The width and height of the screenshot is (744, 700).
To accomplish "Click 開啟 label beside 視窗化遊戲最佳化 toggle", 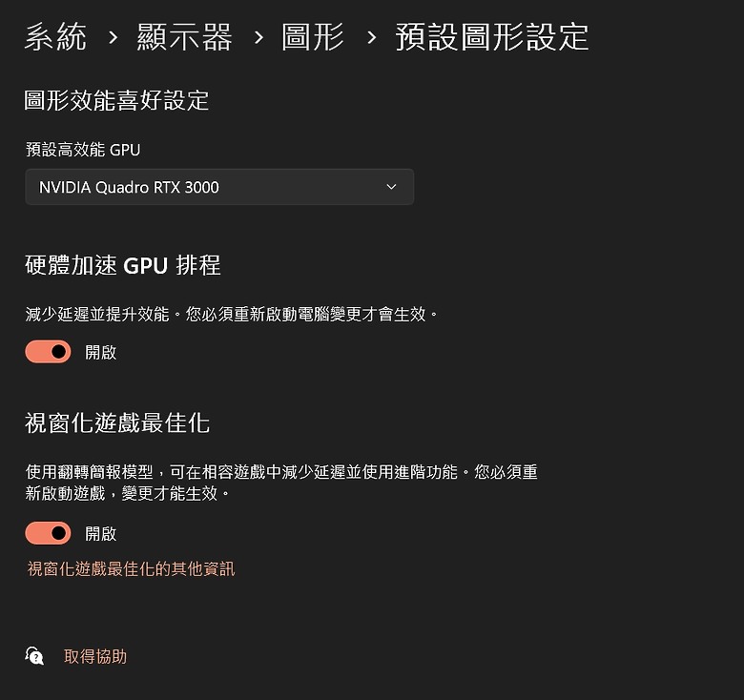I will (x=100, y=533).
